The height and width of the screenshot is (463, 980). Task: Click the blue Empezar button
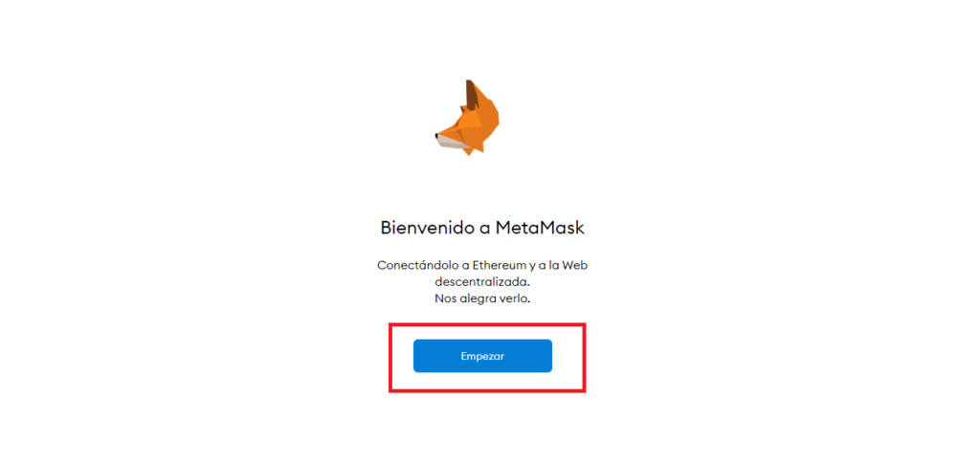[x=482, y=356]
